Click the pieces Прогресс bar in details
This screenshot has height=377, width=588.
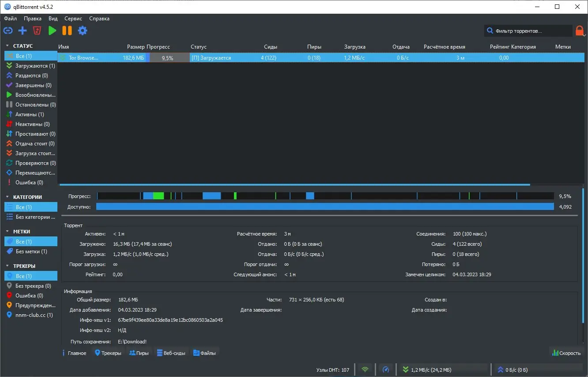pyautogui.click(x=325, y=196)
